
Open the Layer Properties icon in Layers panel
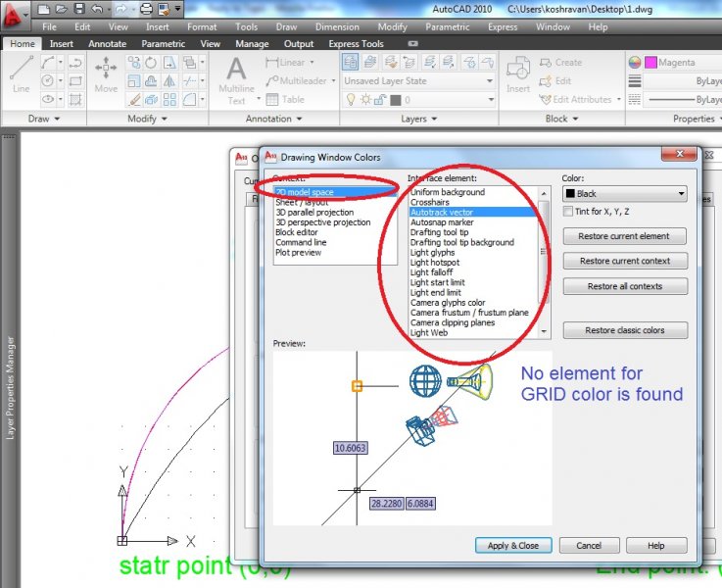click(351, 62)
